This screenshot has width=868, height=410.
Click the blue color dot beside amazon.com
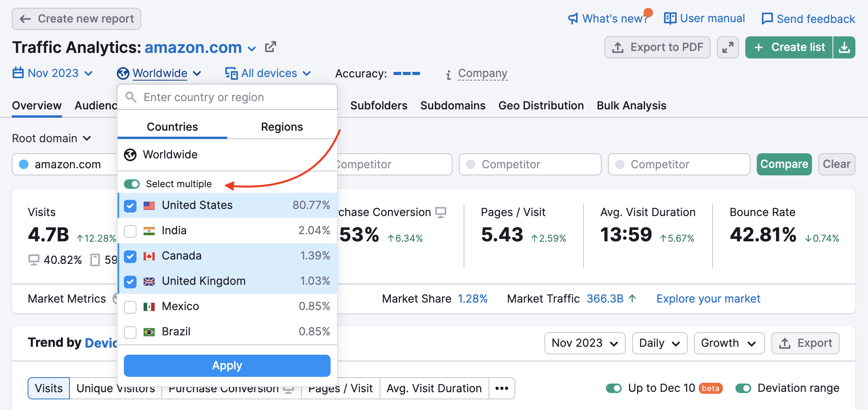coord(24,164)
